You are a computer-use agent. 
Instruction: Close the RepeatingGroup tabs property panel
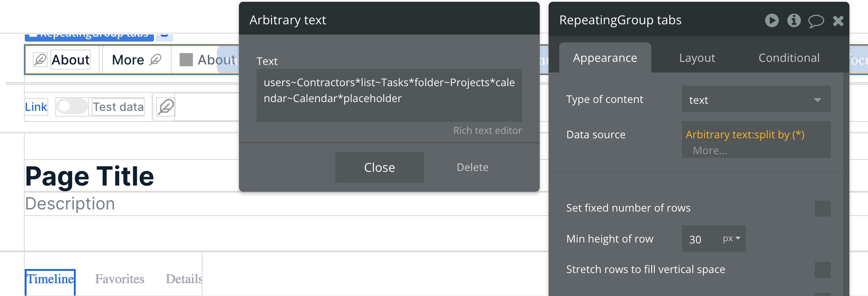click(x=838, y=21)
